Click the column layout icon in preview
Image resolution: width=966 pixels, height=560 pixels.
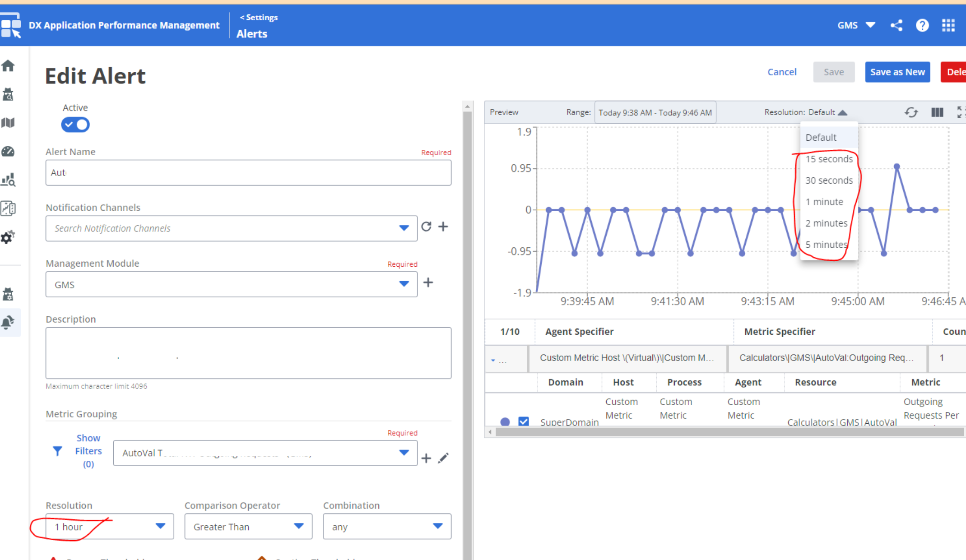(937, 112)
